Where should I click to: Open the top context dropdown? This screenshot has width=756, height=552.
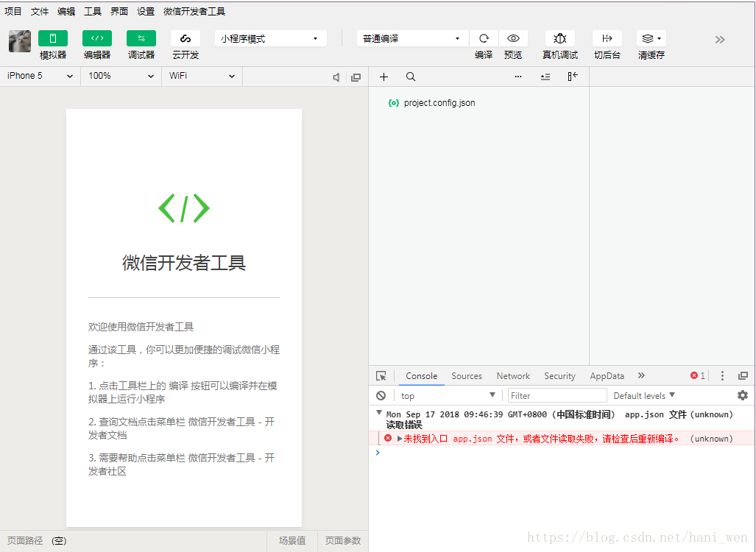(x=448, y=396)
